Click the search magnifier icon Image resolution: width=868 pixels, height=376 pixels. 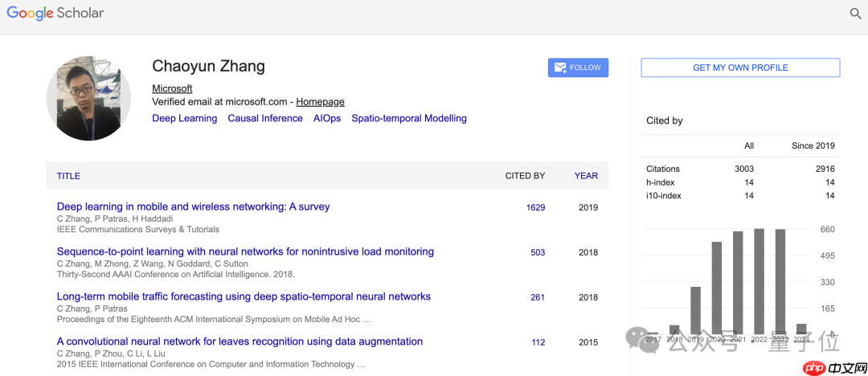(x=855, y=14)
